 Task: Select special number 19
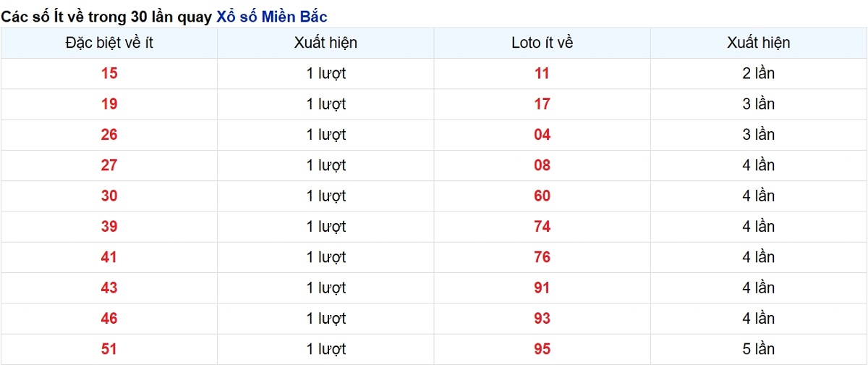click(x=109, y=104)
